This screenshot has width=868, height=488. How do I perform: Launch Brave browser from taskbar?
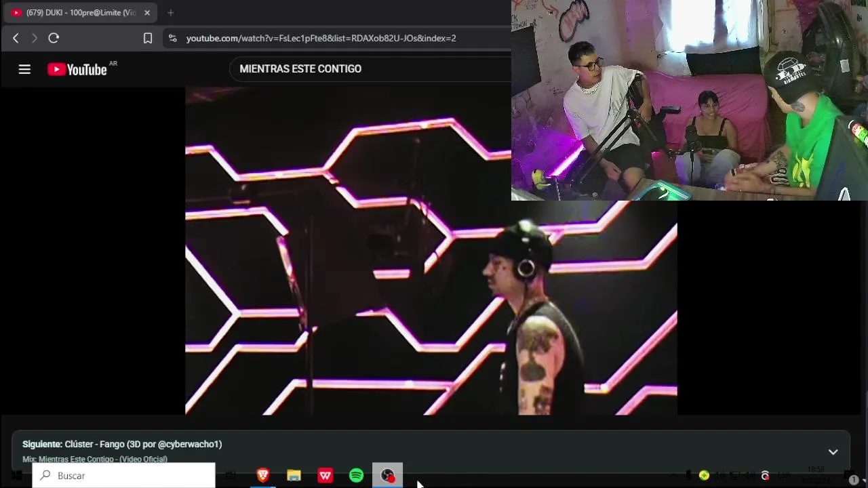click(263, 476)
